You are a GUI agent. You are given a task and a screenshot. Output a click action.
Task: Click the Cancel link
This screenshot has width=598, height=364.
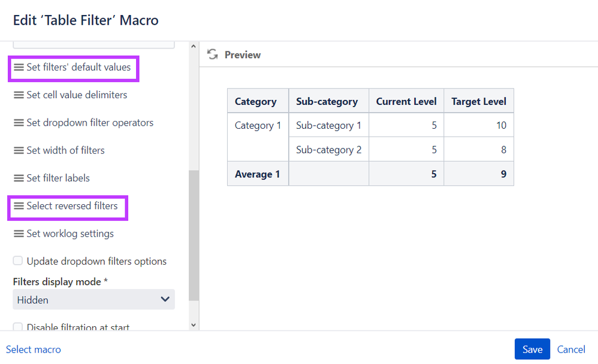point(571,349)
